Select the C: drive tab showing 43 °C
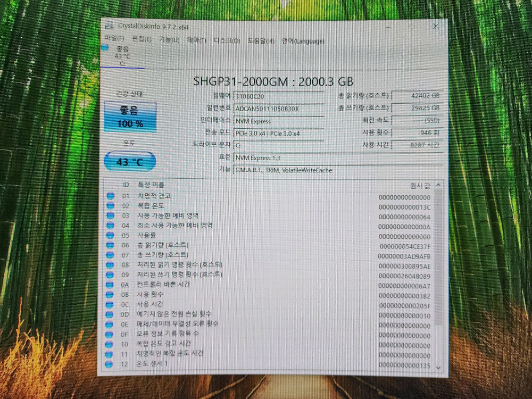 (x=122, y=56)
